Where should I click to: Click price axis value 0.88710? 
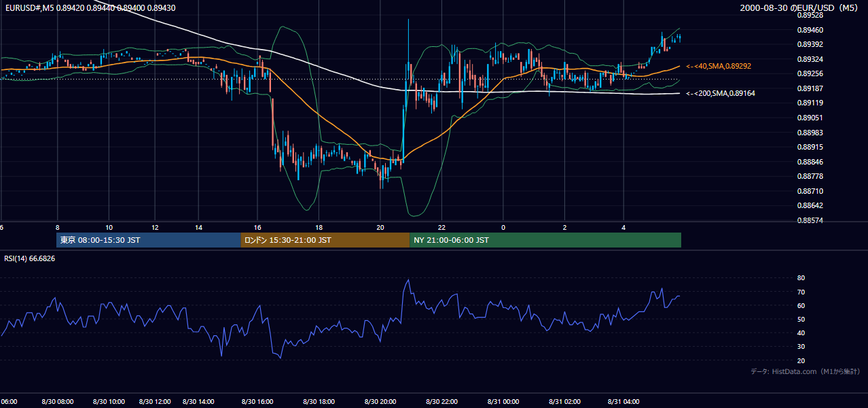[810, 191]
